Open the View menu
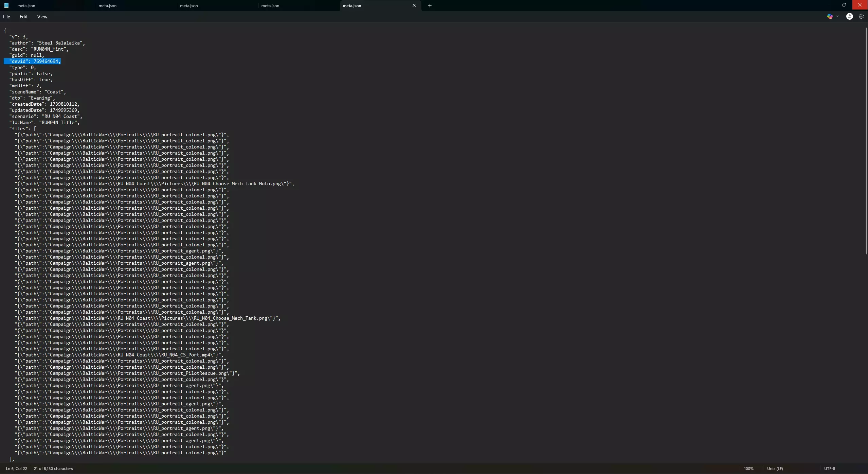868x474 pixels. [x=42, y=17]
